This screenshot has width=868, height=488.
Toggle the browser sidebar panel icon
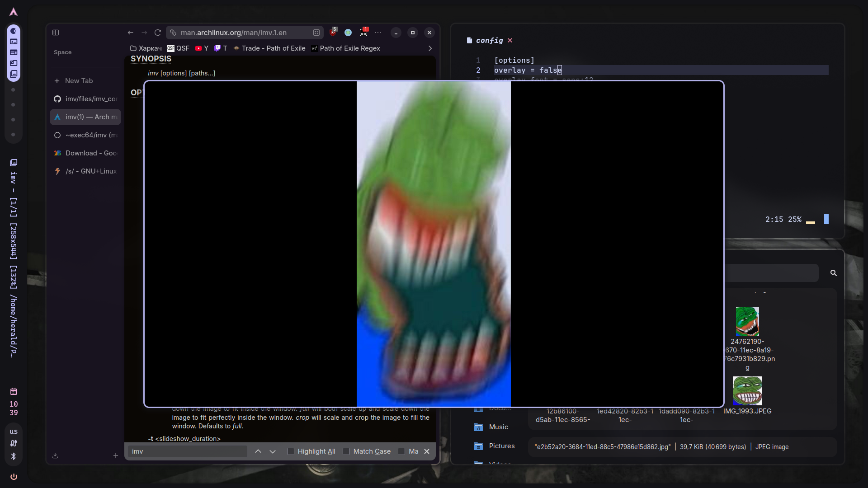56,33
